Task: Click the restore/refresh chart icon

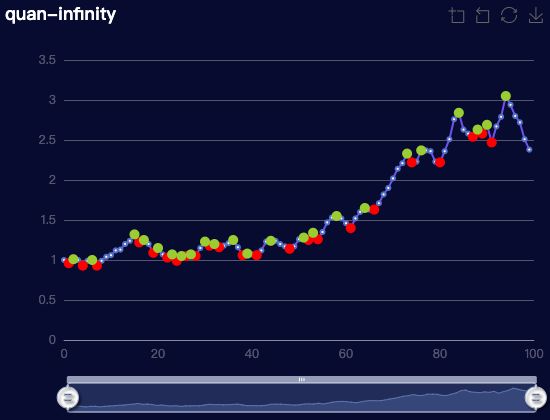Action: pos(509,15)
